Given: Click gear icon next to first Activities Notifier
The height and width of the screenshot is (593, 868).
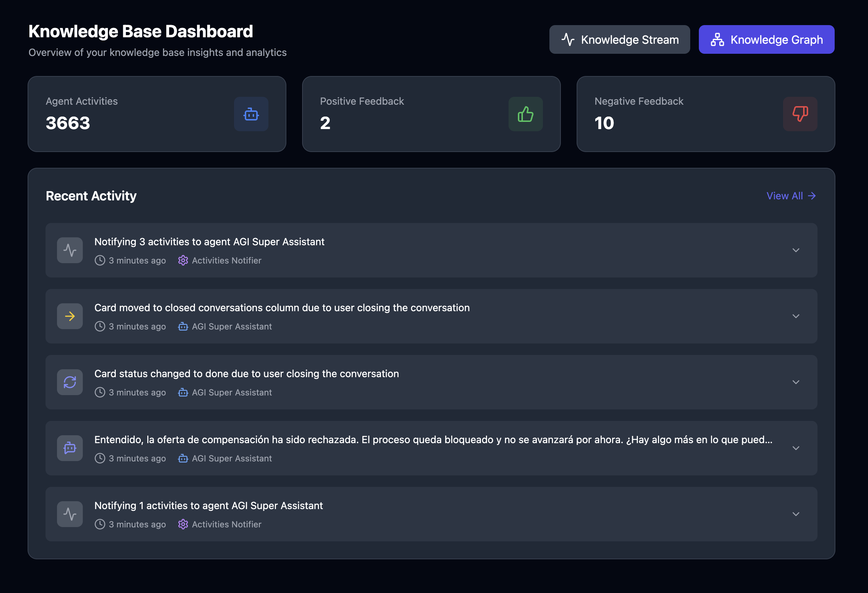Looking at the screenshot, I should point(183,260).
